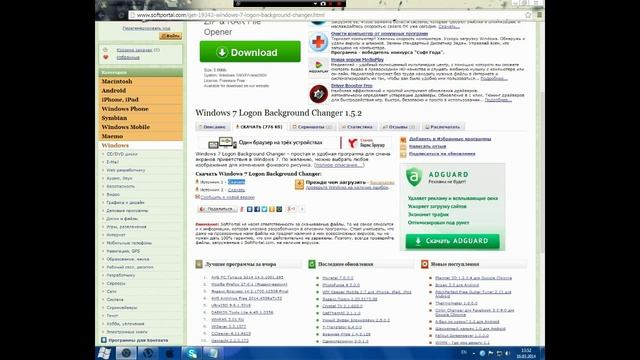Image resolution: width=640 pixels, height=360 pixels.
Task: Click the add to favorite programs link
Action: coord(450,139)
